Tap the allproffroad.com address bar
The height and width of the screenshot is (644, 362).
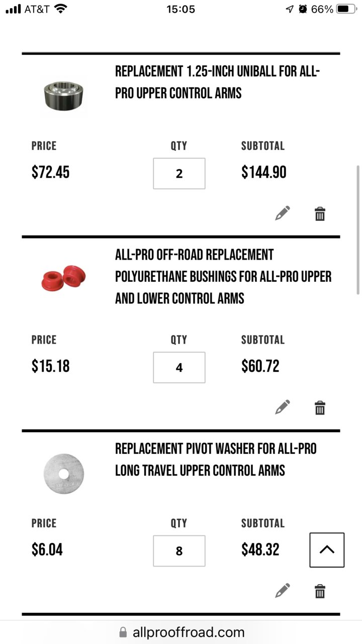point(181,632)
